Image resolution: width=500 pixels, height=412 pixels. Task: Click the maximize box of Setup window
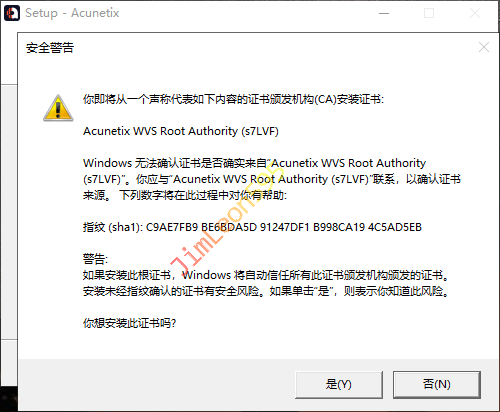pos(429,13)
